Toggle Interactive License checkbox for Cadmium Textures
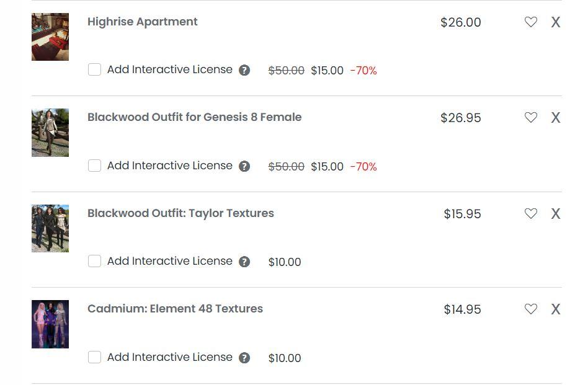Screen dimensions: 588x385 (94, 357)
